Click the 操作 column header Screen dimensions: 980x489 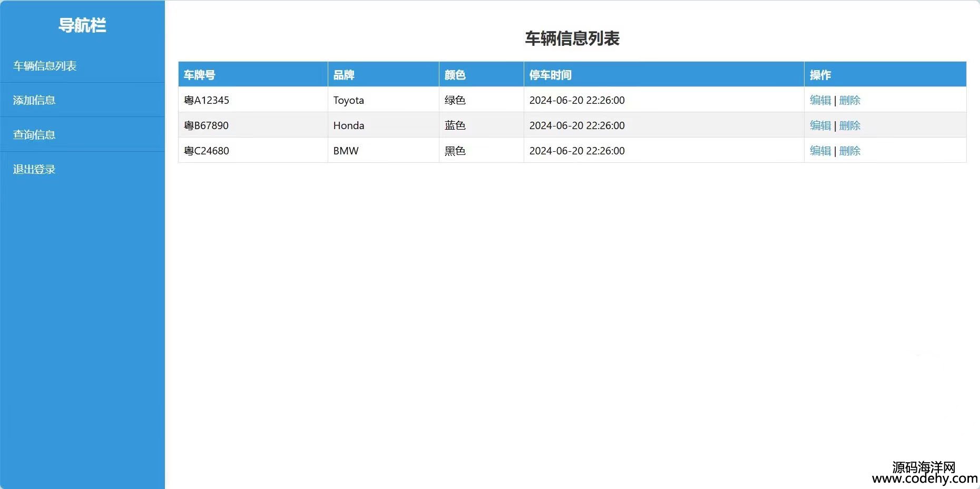820,75
